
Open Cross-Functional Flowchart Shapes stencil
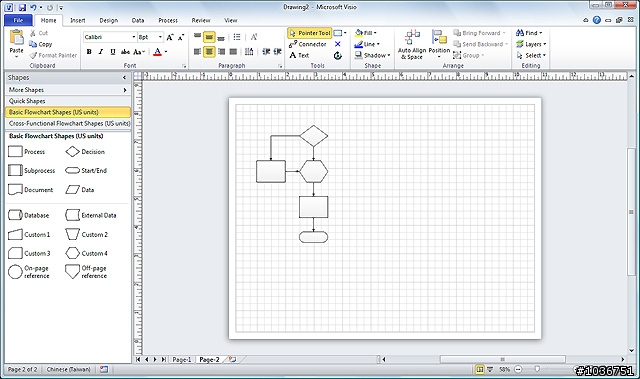point(68,123)
